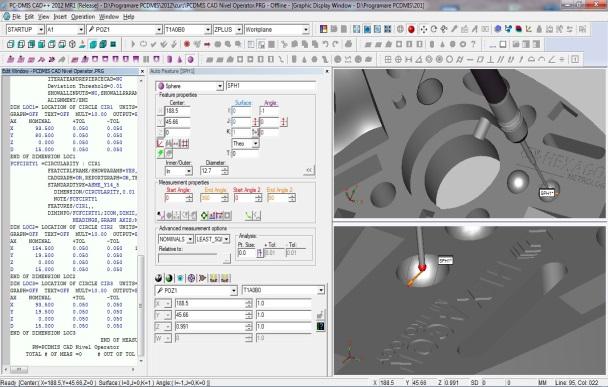Toggle the green lightning Measure Now button
This screenshot has height=387, width=608.
pos(160,154)
